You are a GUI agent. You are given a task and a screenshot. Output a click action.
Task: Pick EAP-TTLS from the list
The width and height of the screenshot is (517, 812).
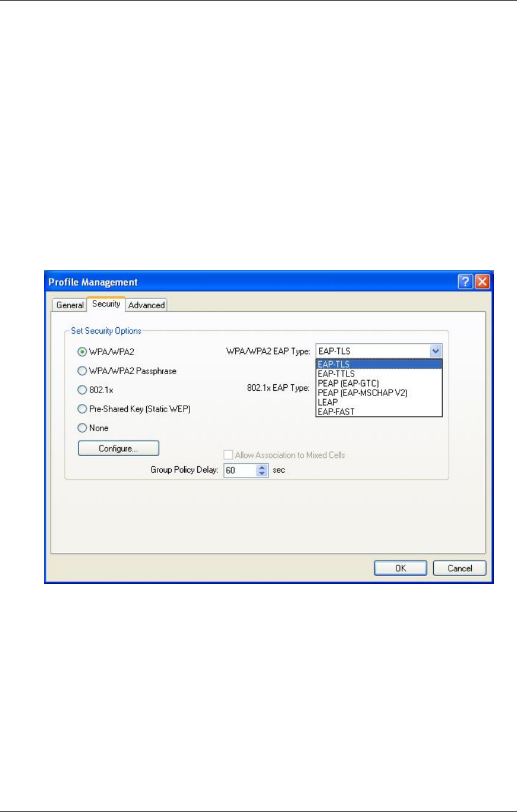(379, 374)
